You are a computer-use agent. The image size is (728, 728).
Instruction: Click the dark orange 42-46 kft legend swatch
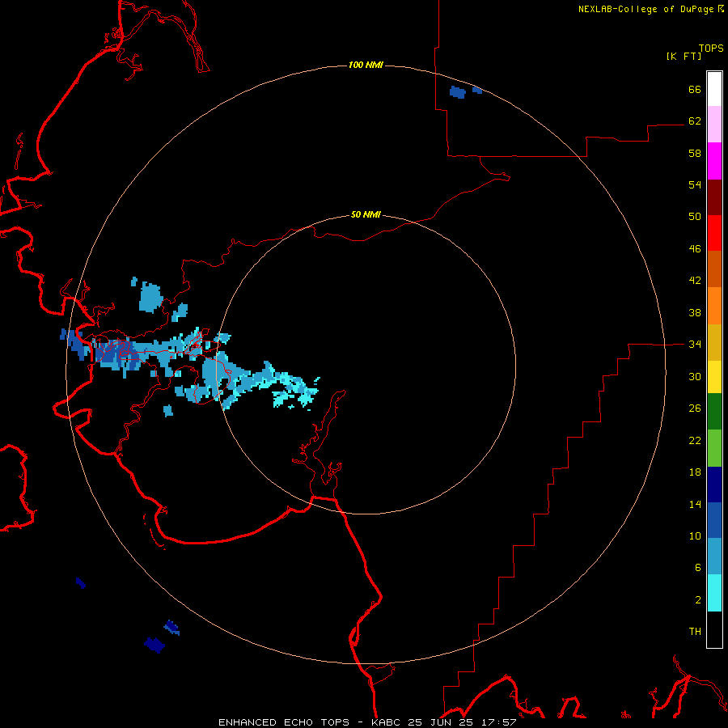click(x=714, y=269)
